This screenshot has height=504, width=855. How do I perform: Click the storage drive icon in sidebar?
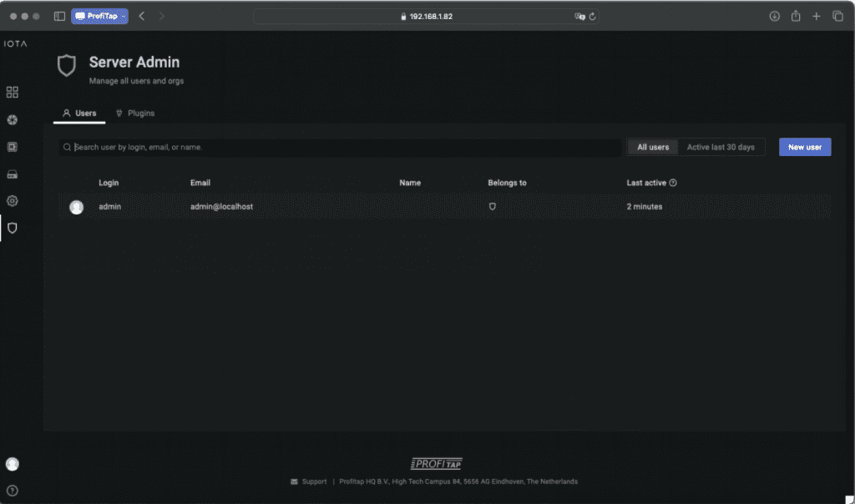click(x=13, y=174)
